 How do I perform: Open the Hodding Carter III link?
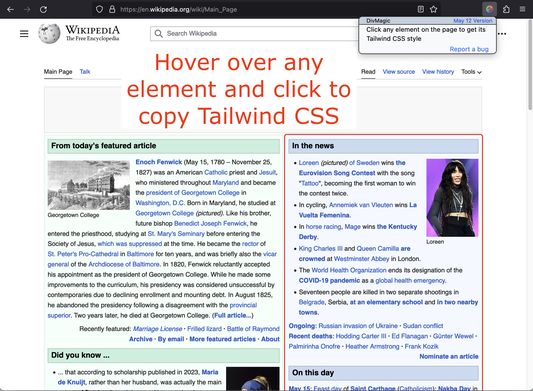point(361,336)
